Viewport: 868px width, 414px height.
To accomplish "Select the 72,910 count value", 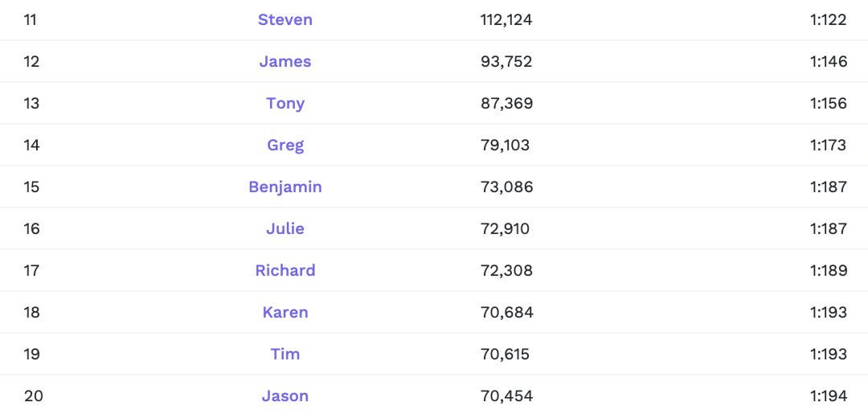I will (x=506, y=229).
